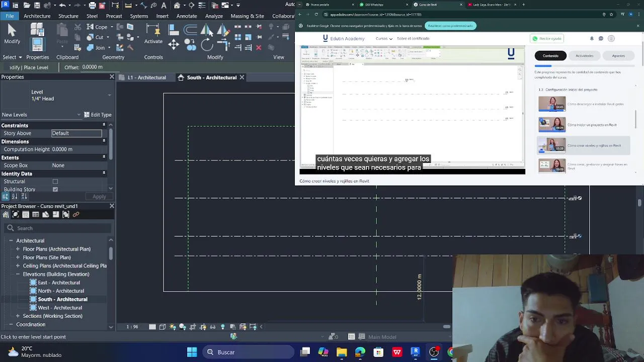Click the Sun Path icon in view control bar
644x362 pixels.
click(x=173, y=327)
